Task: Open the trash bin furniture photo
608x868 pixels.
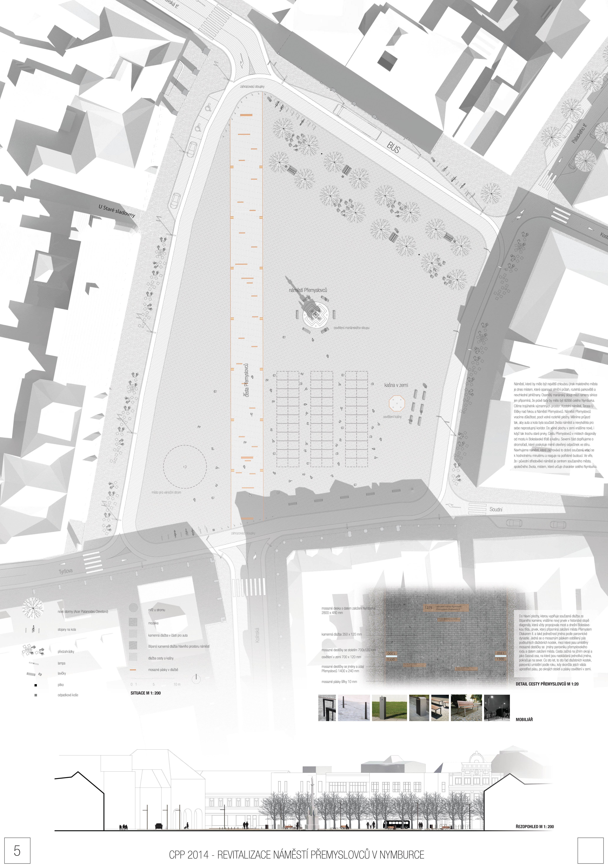Action: 419,708
